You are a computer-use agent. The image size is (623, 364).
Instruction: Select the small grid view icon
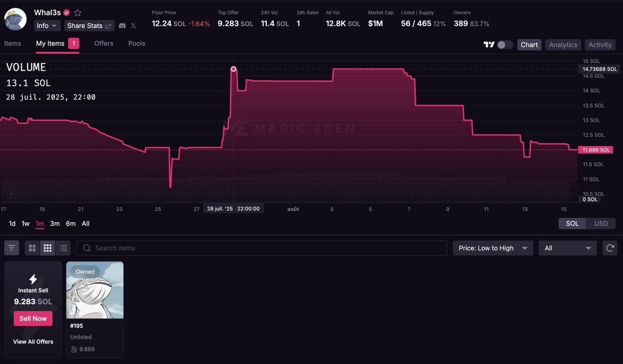48,248
